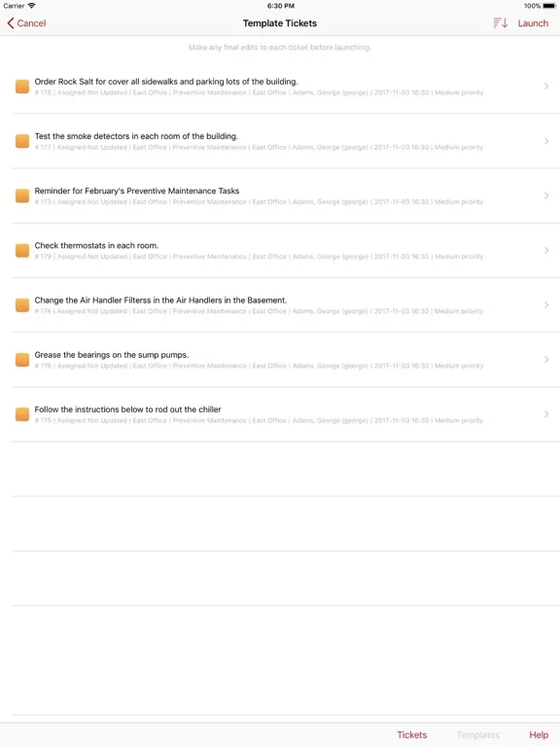560x747 pixels.
Task: Click orange square beside February's reminder ticket
Action: pos(22,196)
